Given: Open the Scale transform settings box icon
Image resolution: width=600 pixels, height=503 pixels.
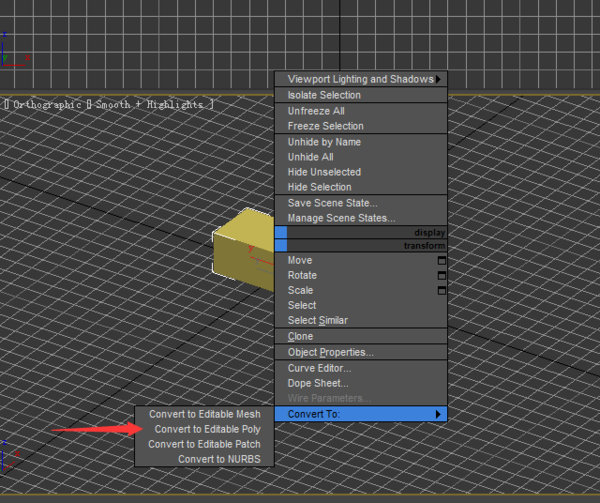Looking at the screenshot, I should (441, 290).
